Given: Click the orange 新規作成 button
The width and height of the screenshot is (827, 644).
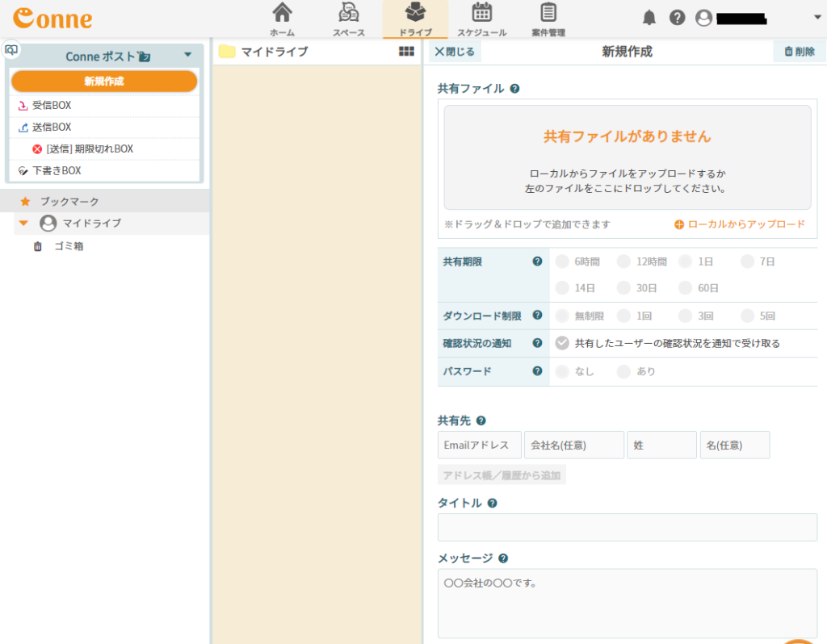Looking at the screenshot, I should click(x=104, y=82).
